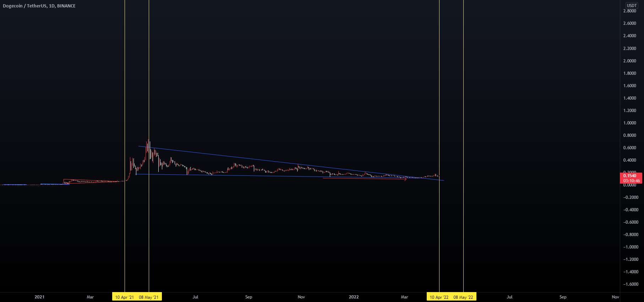
Task: Click the bar countdown timer 03:10:46
Action: (632, 181)
